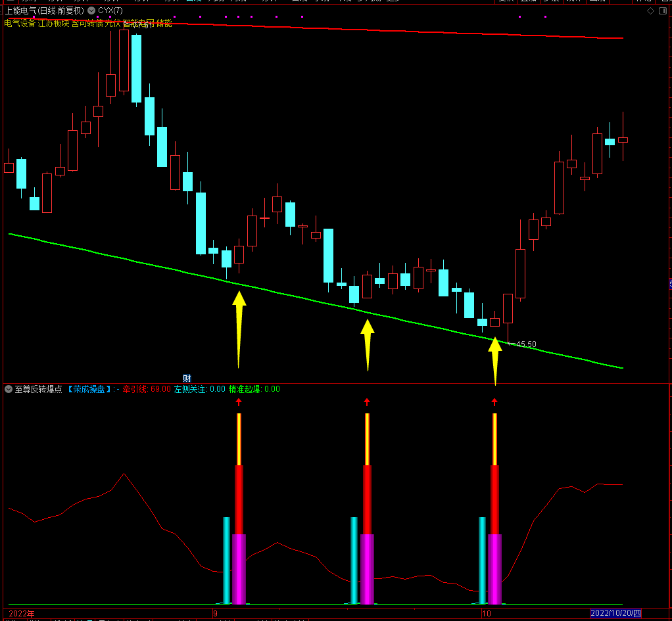Click the 45.50 lowest price label
The height and width of the screenshot is (621, 672).
click(526, 344)
